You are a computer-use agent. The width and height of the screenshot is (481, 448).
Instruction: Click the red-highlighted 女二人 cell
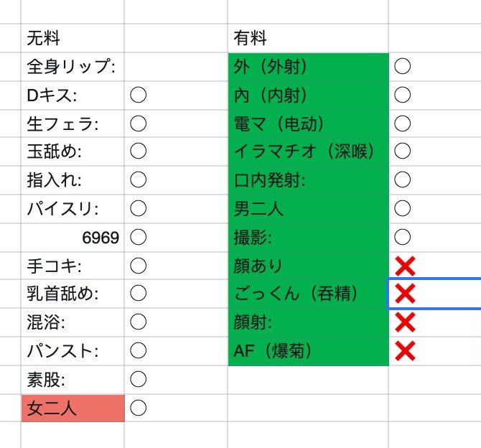72,409
